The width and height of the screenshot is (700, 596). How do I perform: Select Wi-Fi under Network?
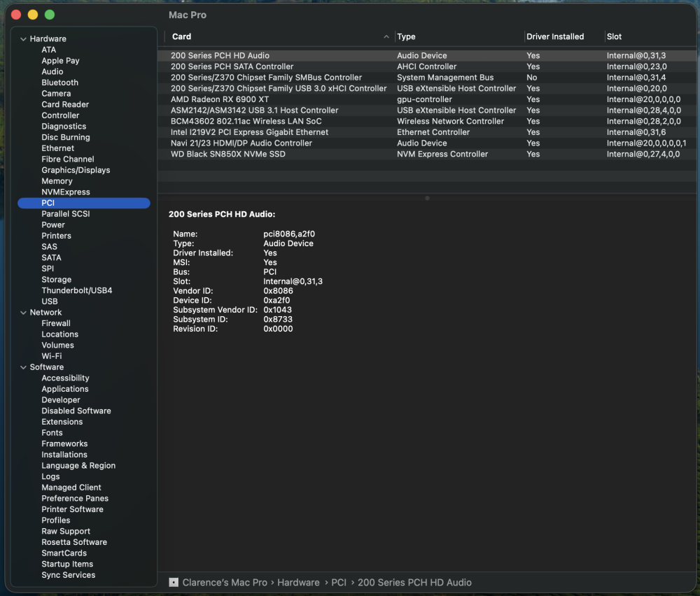[x=52, y=356]
